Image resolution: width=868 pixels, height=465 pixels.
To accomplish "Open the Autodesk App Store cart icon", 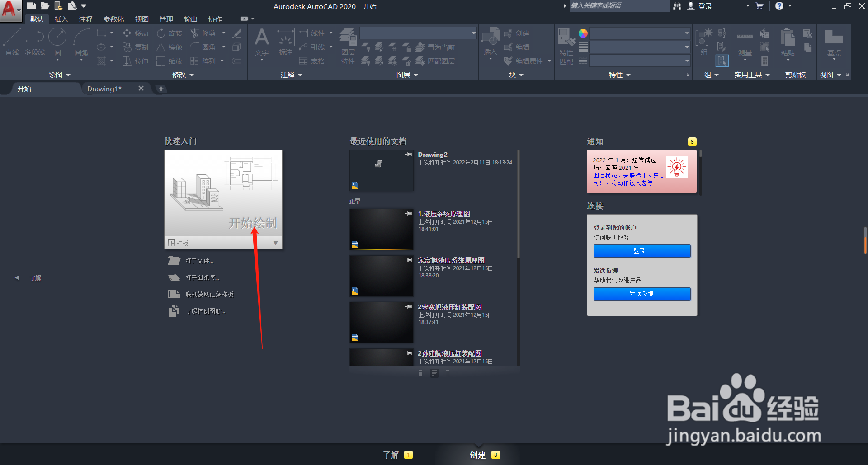I will (759, 6).
